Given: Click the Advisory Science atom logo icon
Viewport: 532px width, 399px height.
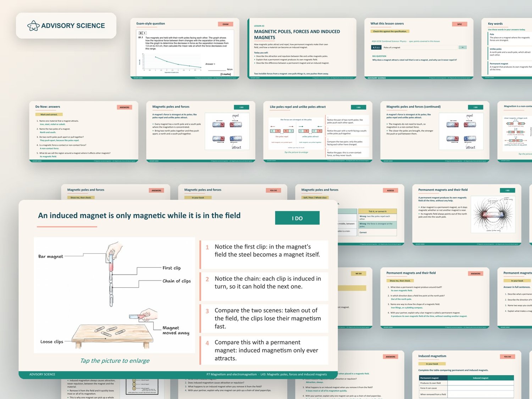Looking at the screenshot, I should coord(33,26).
